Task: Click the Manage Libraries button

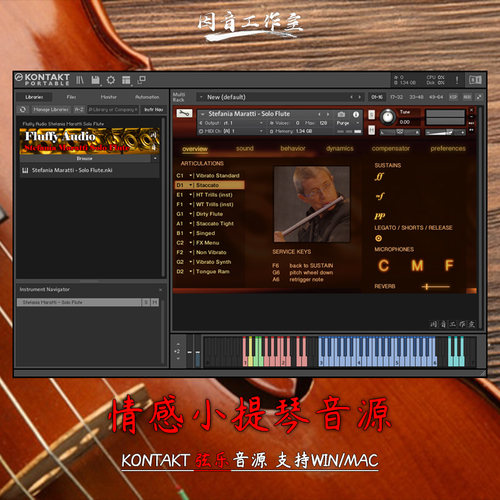Action: click(x=51, y=109)
